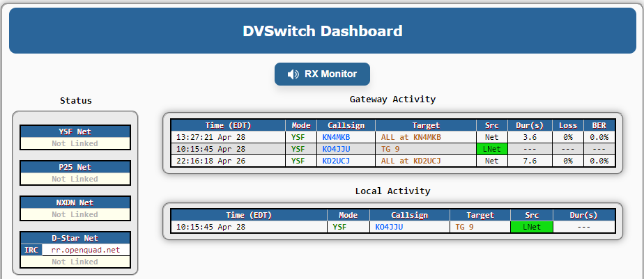Screen dimensions: 644x279
Task: Click the Status panel heading
Action: pos(75,100)
